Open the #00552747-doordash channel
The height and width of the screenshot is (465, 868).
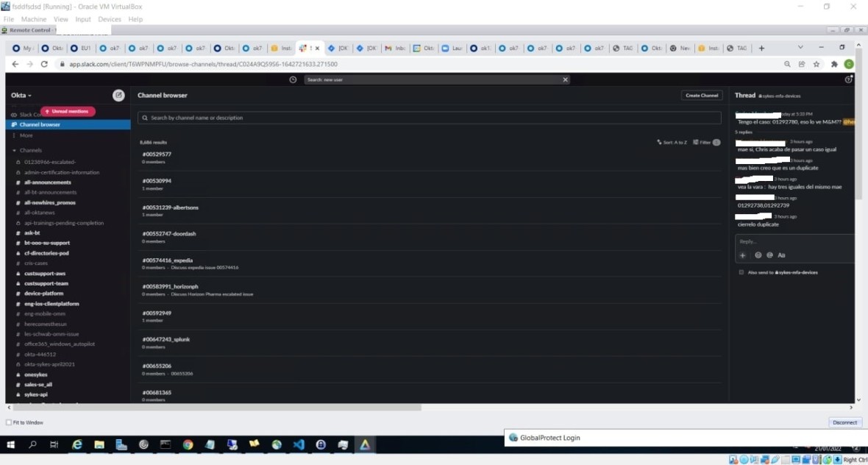point(169,234)
